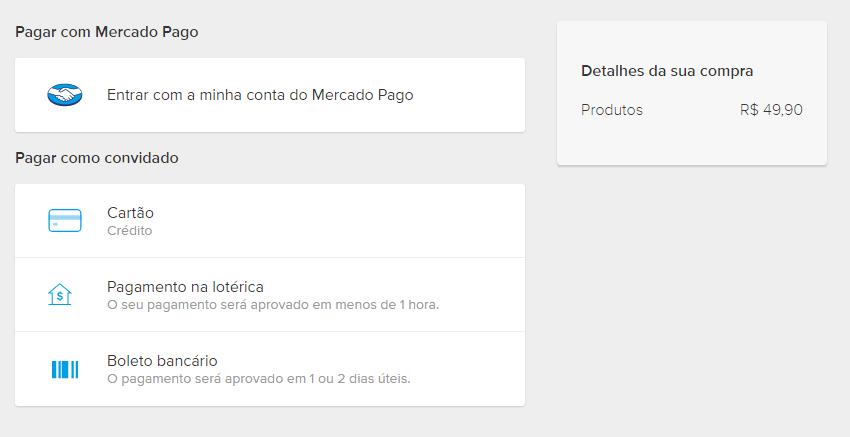Log in via Entrar com a minha conta
This screenshot has height=437, width=850.
[260, 95]
